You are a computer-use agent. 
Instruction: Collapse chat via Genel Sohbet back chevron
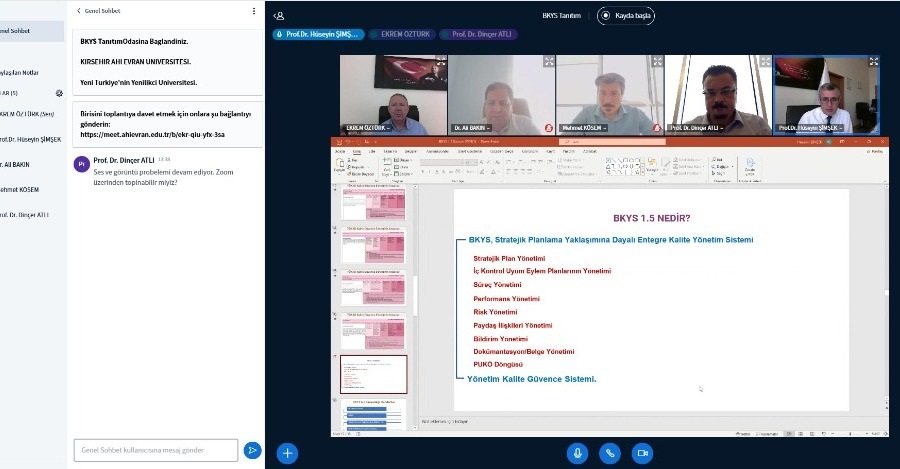coord(79,11)
